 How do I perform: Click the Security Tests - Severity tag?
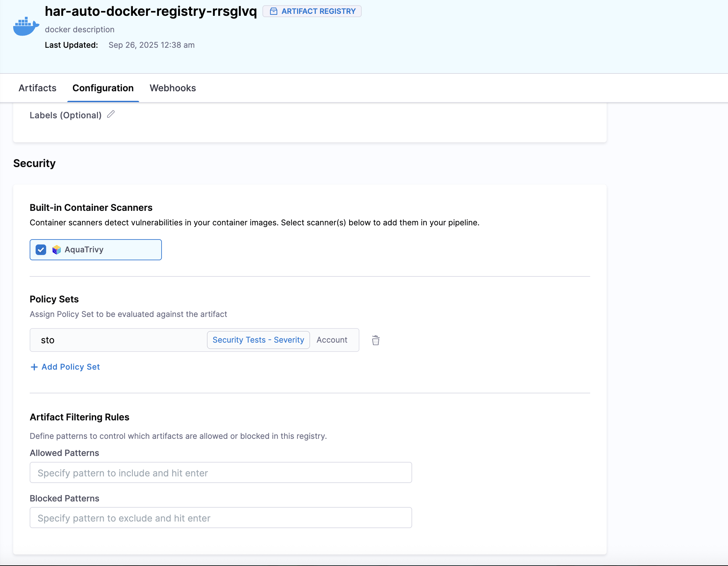pyautogui.click(x=258, y=340)
